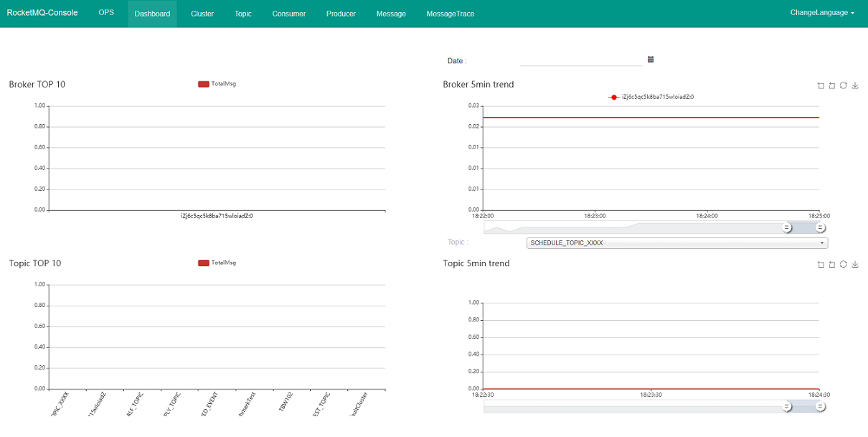Click the Broker TOP 10 heading
Screen dimensions: 868x437
tap(37, 85)
